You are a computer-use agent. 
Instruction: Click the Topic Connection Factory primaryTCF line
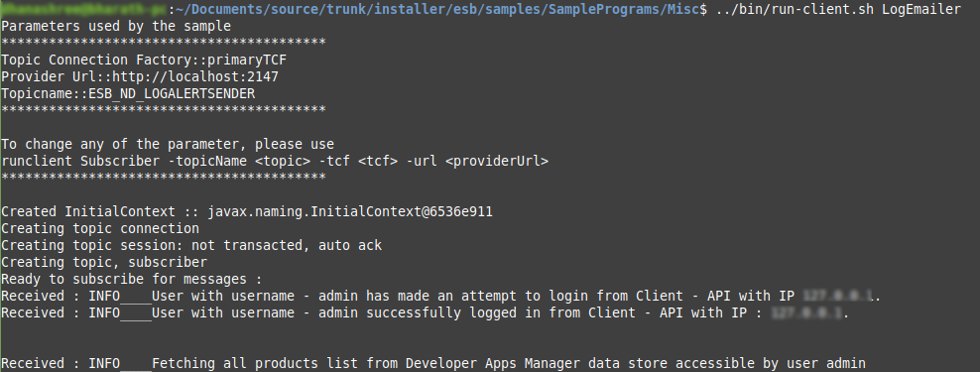tap(144, 61)
